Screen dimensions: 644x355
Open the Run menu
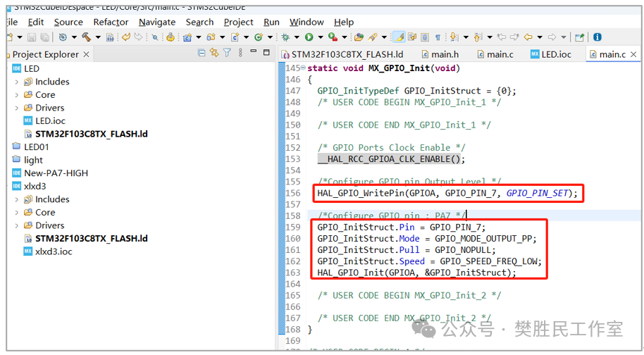pyautogui.click(x=271, y=22)
